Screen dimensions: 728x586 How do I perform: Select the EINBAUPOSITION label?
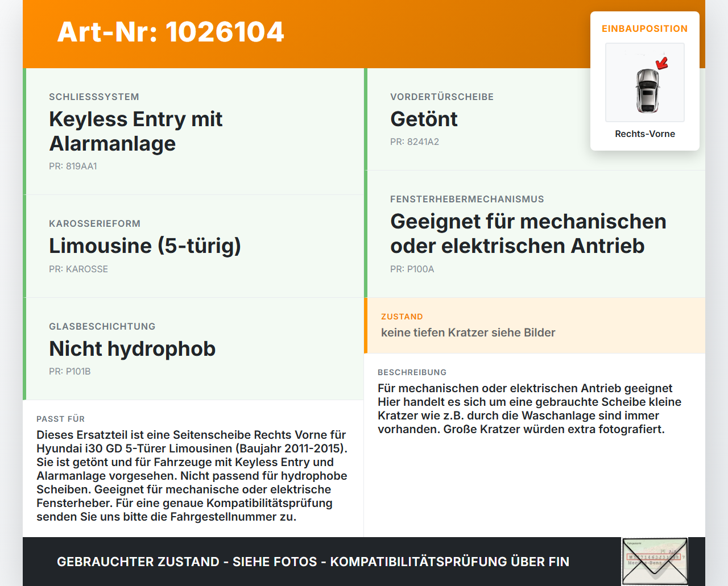pyautogui.click(x=645, y=28)
